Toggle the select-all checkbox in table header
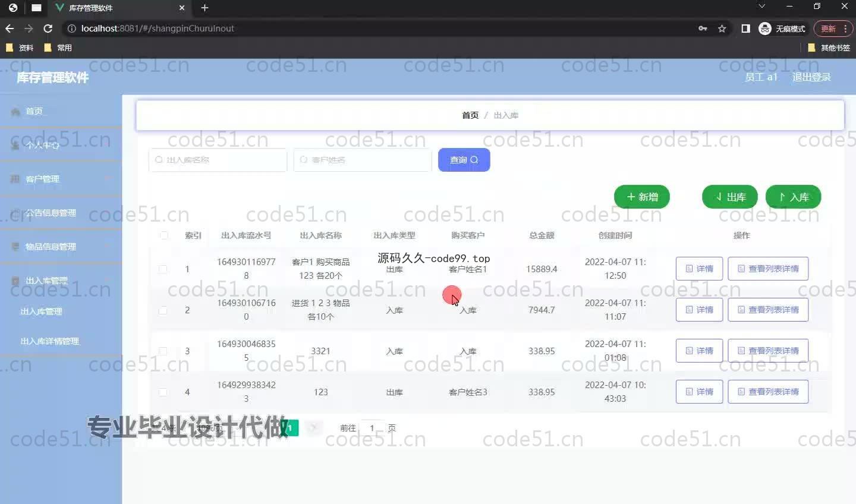 (164, 235)
